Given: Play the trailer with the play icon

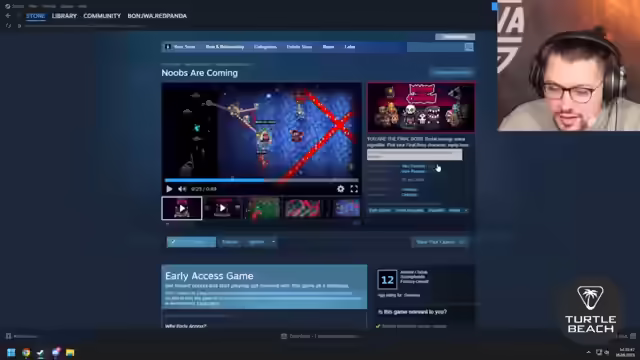Looking at the screenshot, I should pyautogui.click(x=169, y=189).
